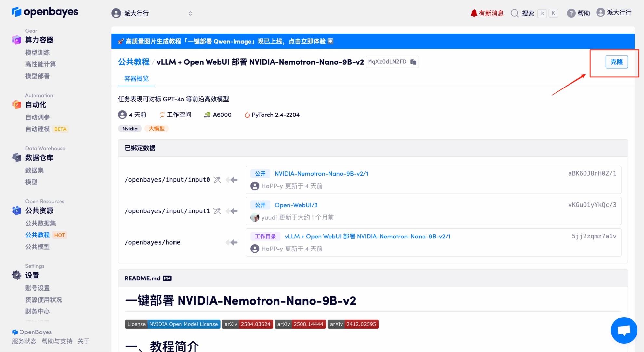Click the 克隆 button
This screenshot has height=352, width=644.
616,62
